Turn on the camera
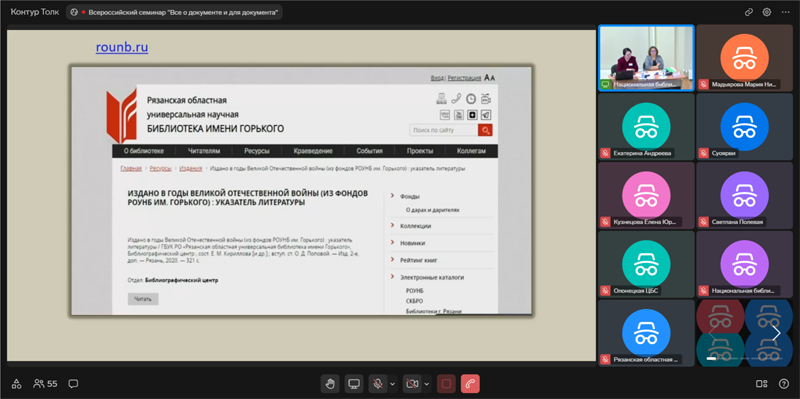Image resolution: width=800 pixels, height=399 pixels. 411,384
